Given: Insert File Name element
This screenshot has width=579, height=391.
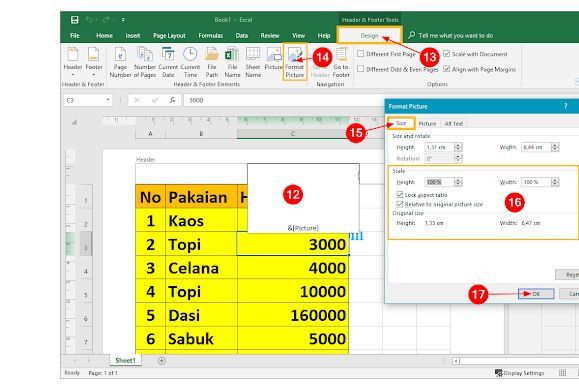Looking at the screenshot, I should pyautogui.click(x=232, y=62).
